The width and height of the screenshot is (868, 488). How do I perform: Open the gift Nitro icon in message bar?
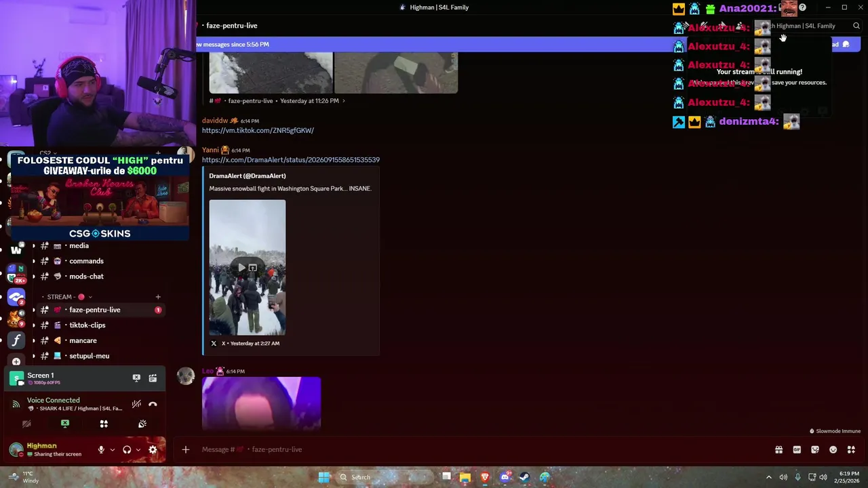point(778,449)
